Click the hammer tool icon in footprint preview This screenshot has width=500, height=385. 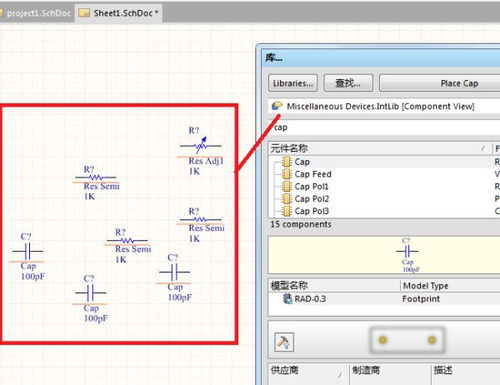[284, 342]
